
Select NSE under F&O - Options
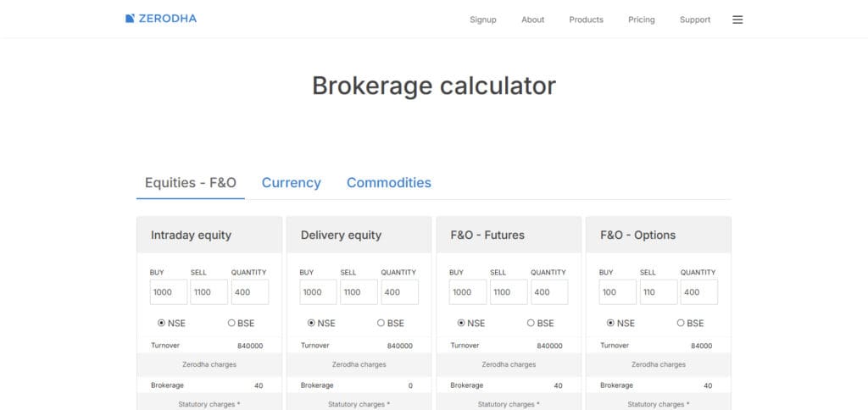point(610,323)
